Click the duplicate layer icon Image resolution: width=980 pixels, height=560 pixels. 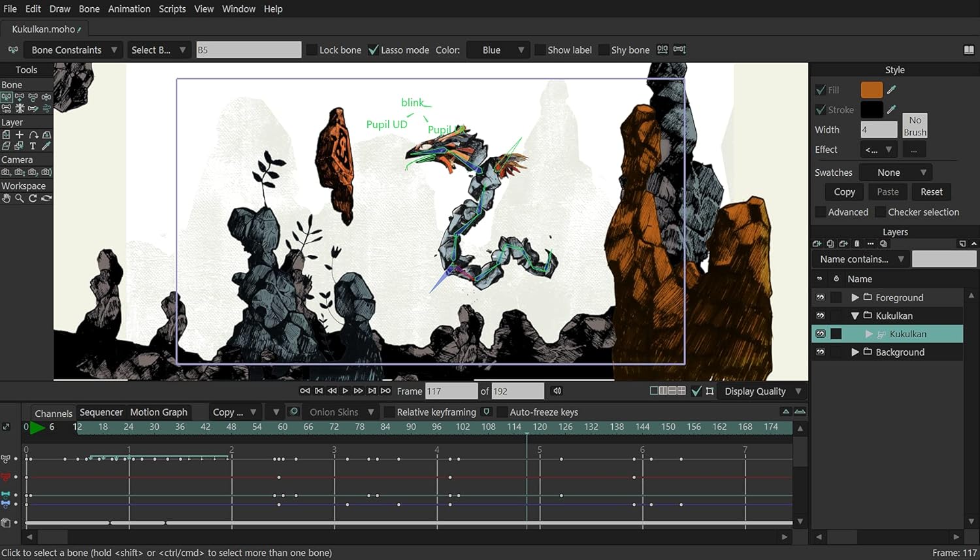point(830,244)
